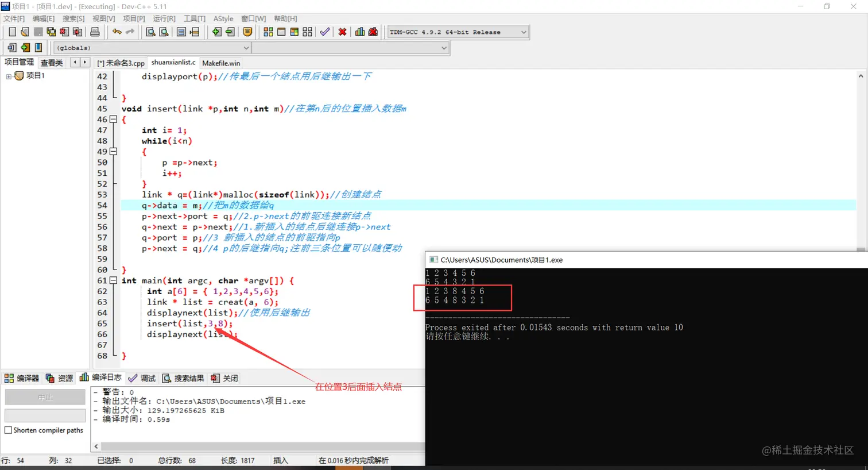Click the insert(list,3,8) call on line 65
The width and height of the screenshot is (868, 470).
tap(189, 323)
